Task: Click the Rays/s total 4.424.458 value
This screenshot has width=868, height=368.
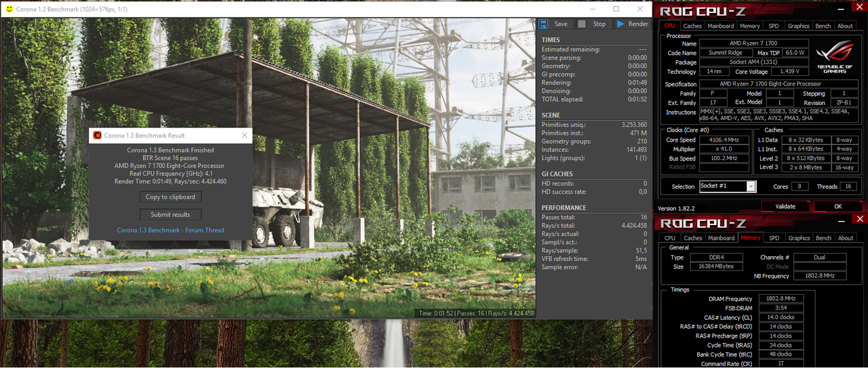Action: click(634, 225)
